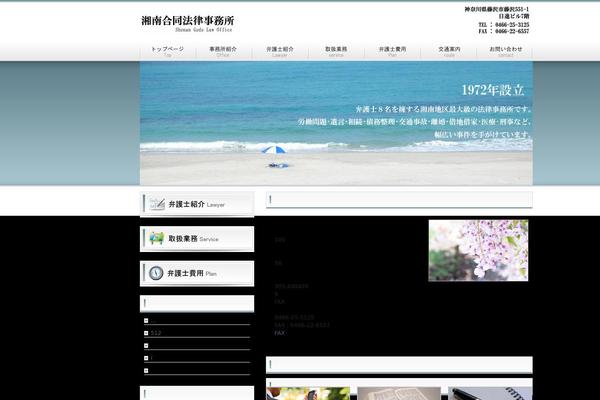Click the TEL 0466-25-3125 text in header
Image resolution: width=600 pixels, height=400 pixels.
[504, 24]
